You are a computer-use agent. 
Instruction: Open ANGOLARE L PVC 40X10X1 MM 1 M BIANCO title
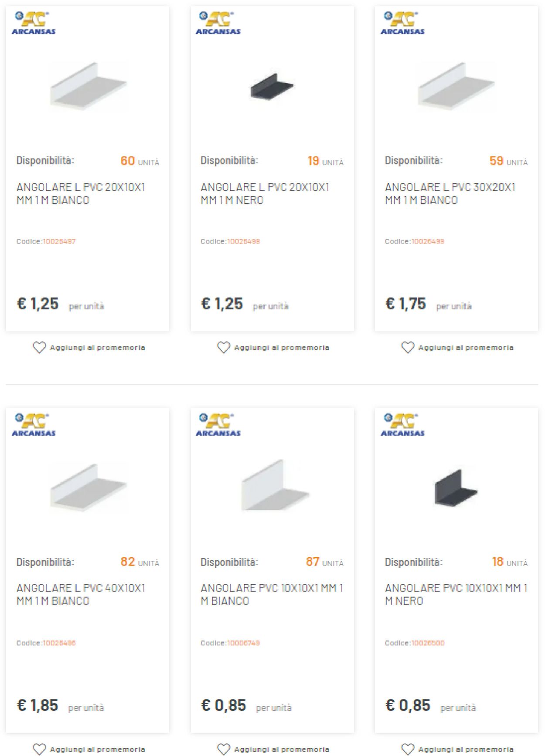click(x=81, y=594)
